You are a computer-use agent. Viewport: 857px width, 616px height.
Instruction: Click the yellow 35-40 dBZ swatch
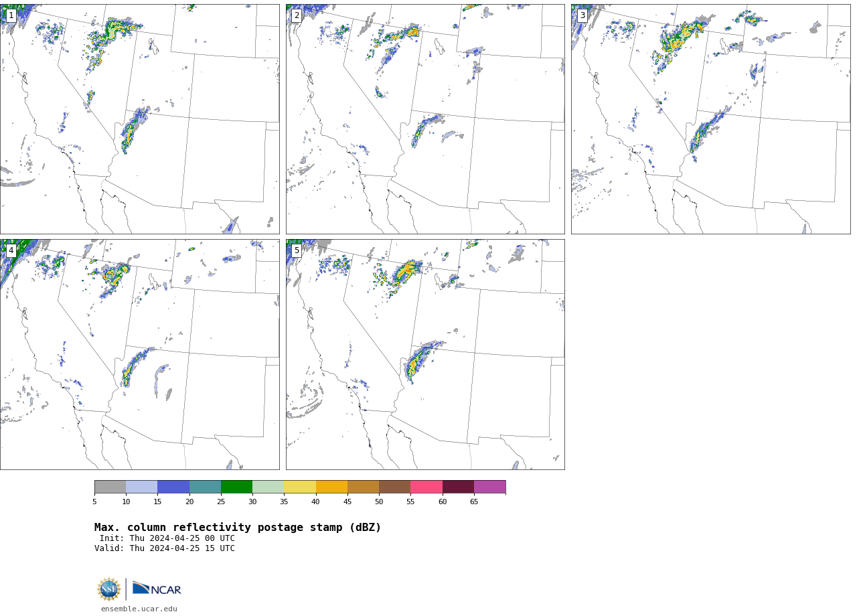click(x=300, y=487)
